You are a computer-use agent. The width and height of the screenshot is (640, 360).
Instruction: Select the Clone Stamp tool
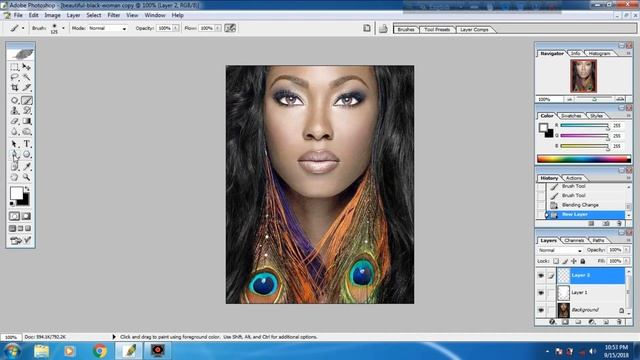(14, 111)
